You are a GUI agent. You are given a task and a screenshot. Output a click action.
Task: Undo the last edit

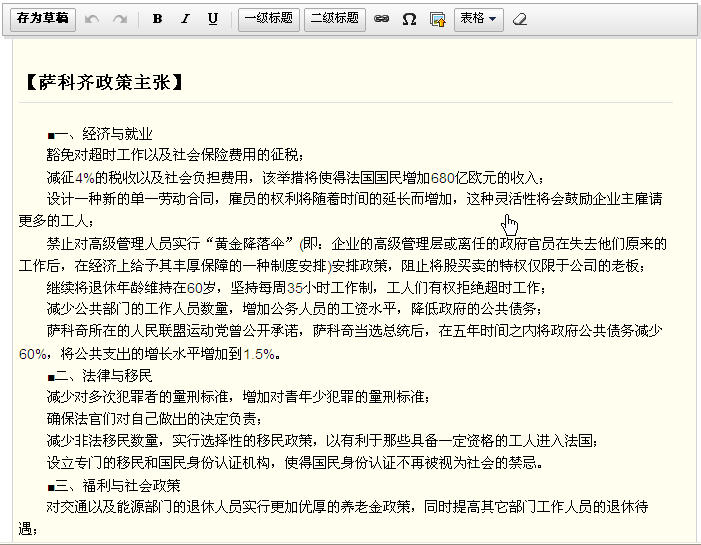tap(92, 19)
